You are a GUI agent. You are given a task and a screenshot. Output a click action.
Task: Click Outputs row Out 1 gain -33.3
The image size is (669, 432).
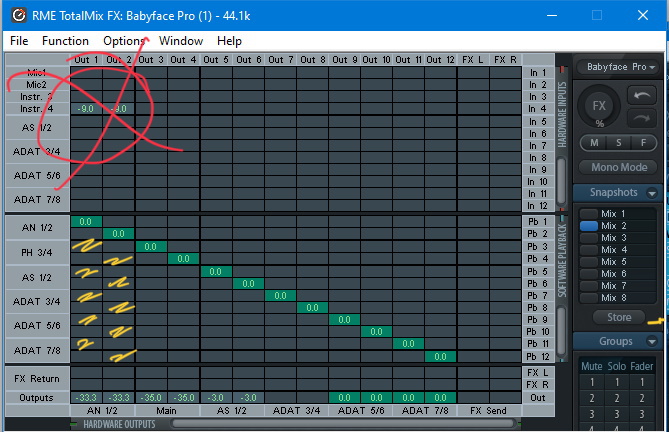pos(86,397)
